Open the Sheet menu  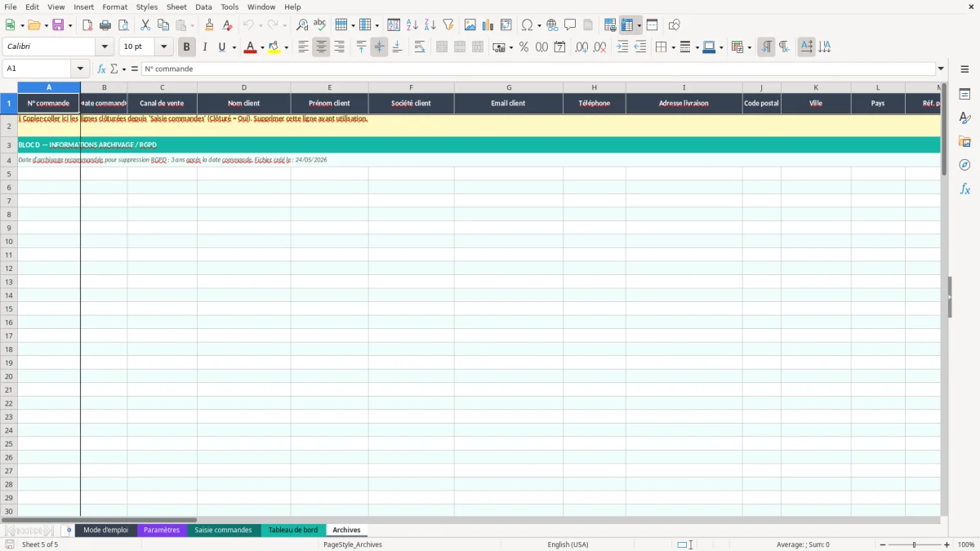point(176,7)
